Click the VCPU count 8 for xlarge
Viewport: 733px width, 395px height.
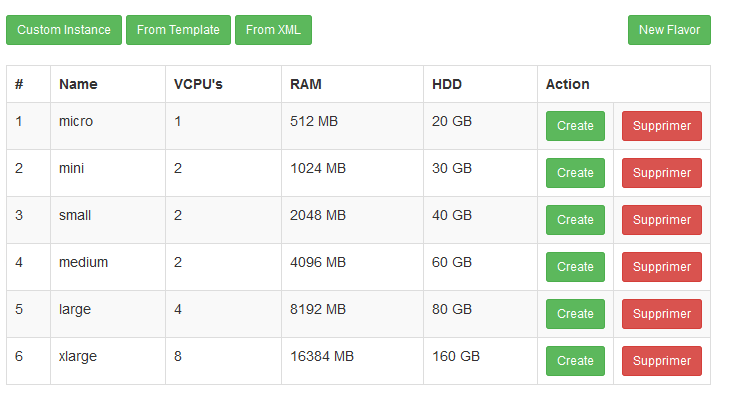178,357
